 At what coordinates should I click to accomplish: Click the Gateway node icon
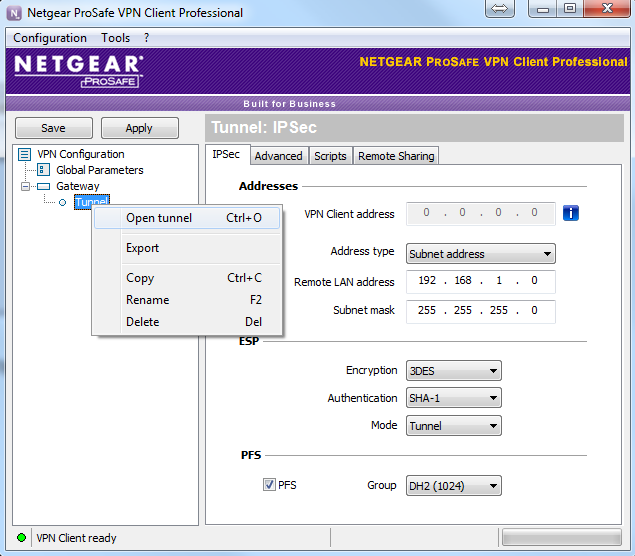pos(43,186)
